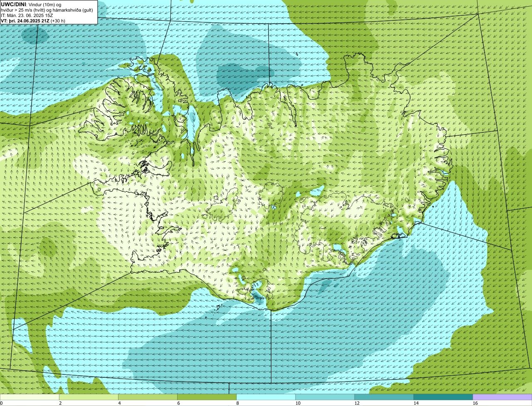Image resolution: width=532 pixels, height=406 pixels.
Task: Click the 6–8 m/s olive green legend swatch
Action: [x=207, y=397]
